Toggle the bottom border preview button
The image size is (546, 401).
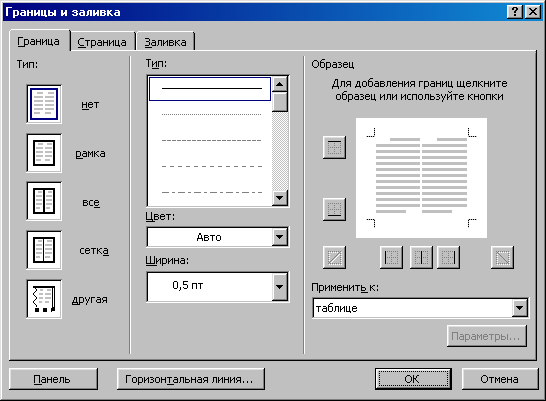tap(334, 210)
